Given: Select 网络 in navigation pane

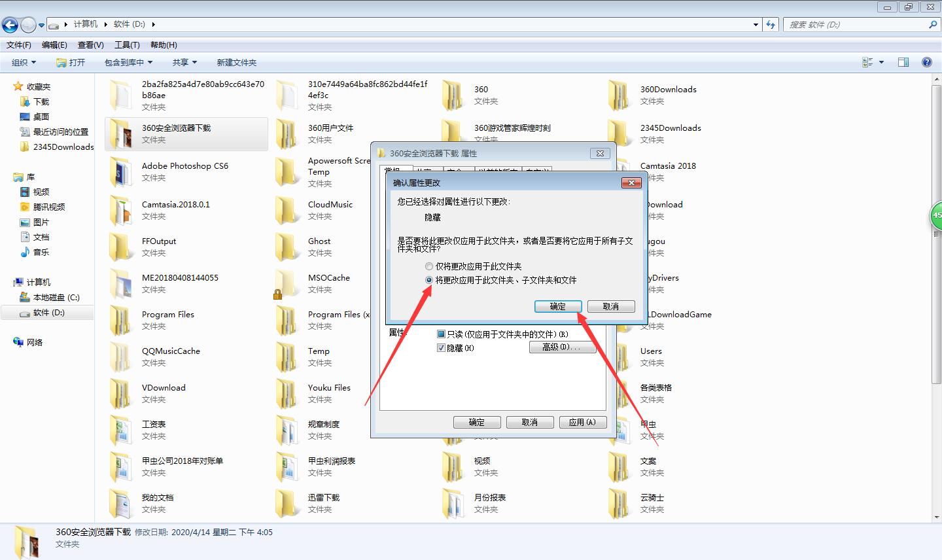Looking at the screenshot, I should 27,342.
